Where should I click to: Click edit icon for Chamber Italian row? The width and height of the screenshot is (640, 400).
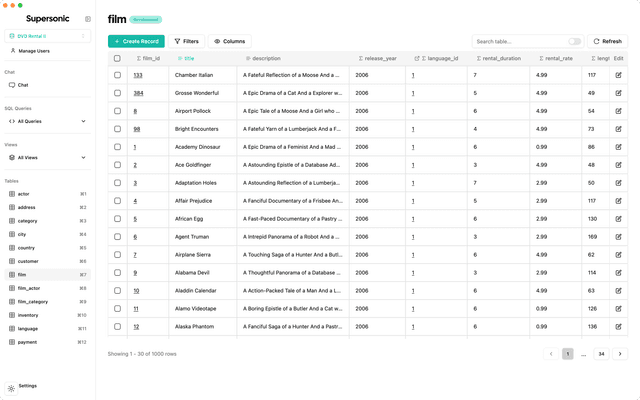pos(618,75)
